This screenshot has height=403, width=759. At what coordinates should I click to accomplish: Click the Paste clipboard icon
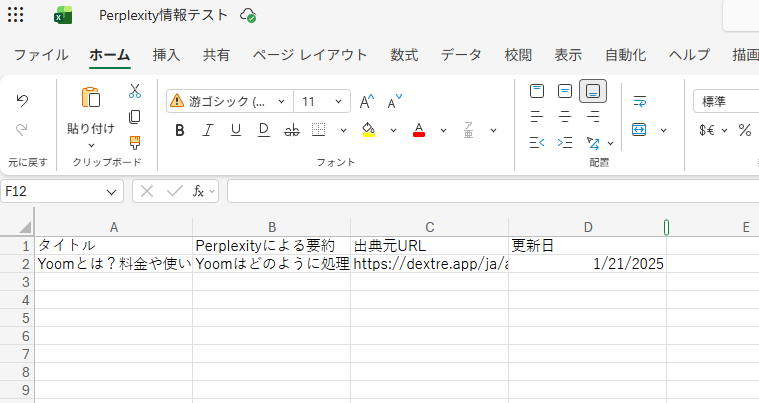pyautogui.click(x=91, y=97)
